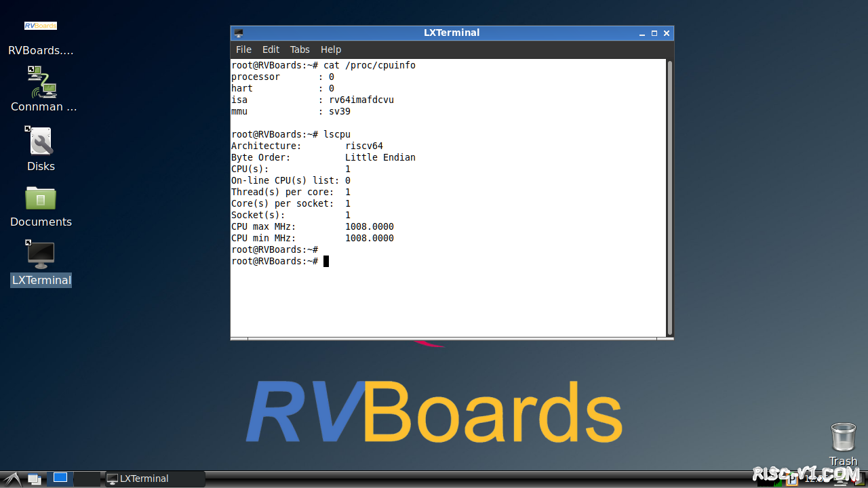Click the 'sv39' mmu value
This screenshot has width=868, height=488.
pos(340,111)
